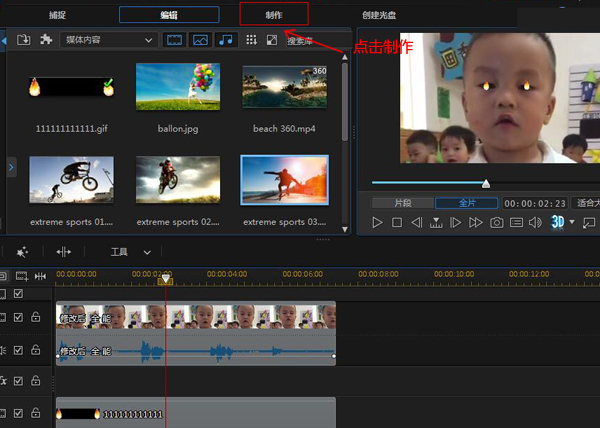This screenshot has width=600, height=428.
Task: Select the extreme sports 01 thumbnail
Action: 72,179
